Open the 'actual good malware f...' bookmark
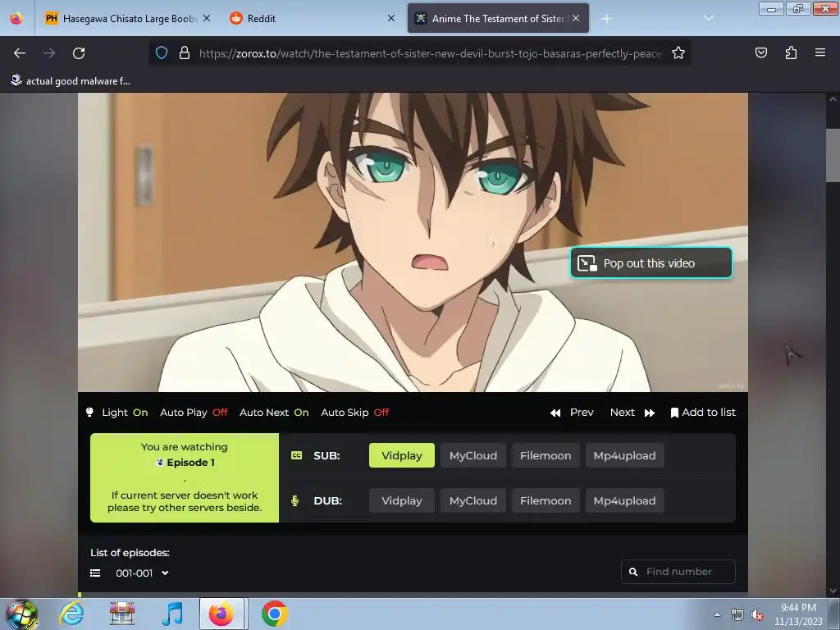Screen dimensions: 840x630 tap(71, 81)
